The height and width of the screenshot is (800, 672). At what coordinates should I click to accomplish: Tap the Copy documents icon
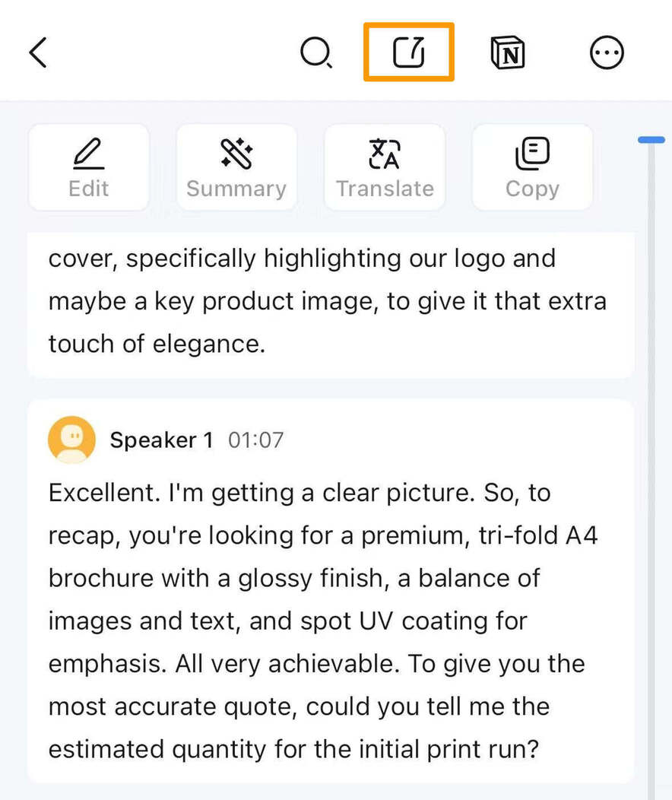pos(532,153)
